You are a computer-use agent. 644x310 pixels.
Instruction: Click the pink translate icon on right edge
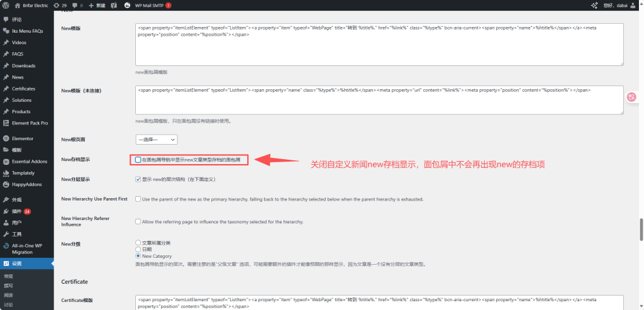point(631,97)
